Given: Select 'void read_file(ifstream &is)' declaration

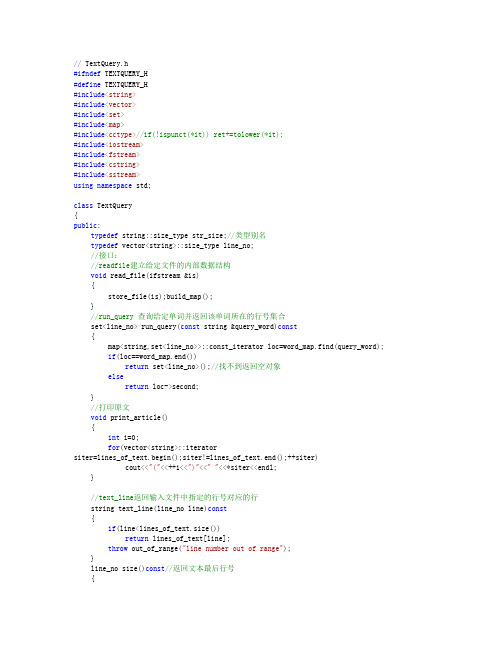Looking at the screenshot, I should click(x=145, y=275).
